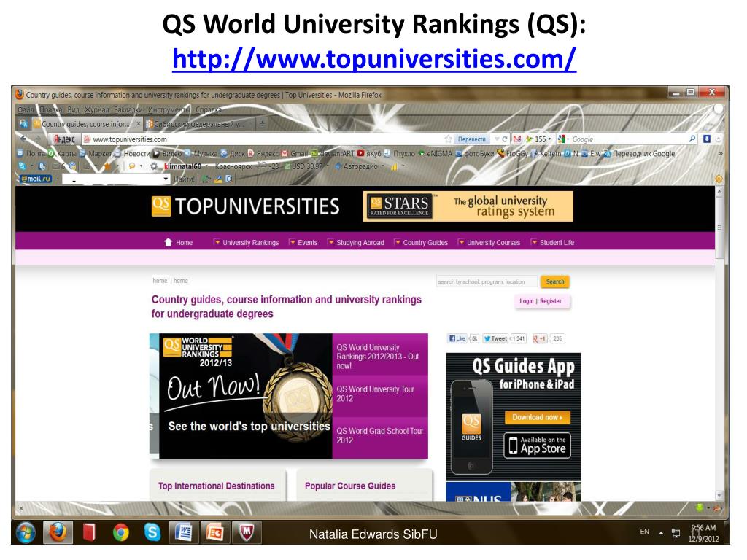Viewport: 747px width, 560px height.
Task: Open the Mail.ru toolbar search dropdown arrow
Action: click(166, 179)
